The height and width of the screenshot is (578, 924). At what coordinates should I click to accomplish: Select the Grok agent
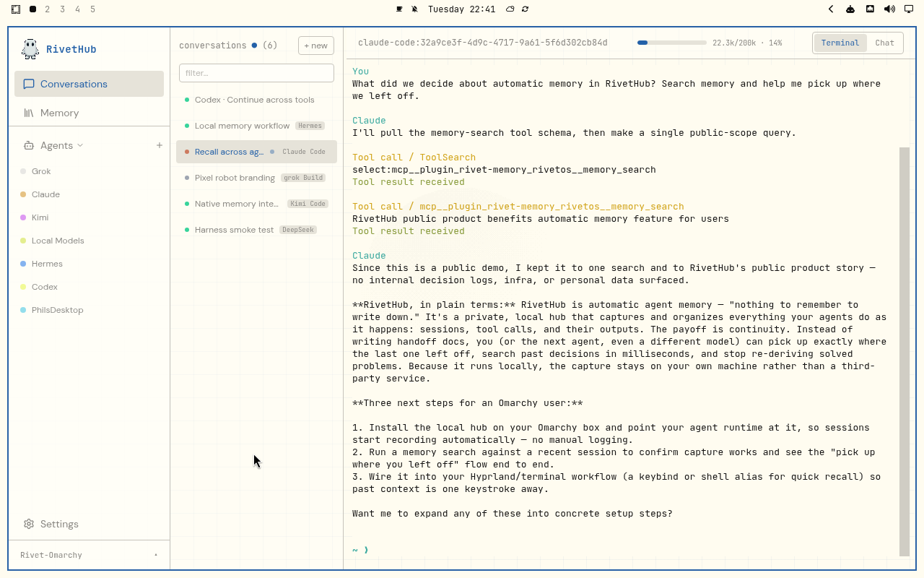(x=89, y=171)
